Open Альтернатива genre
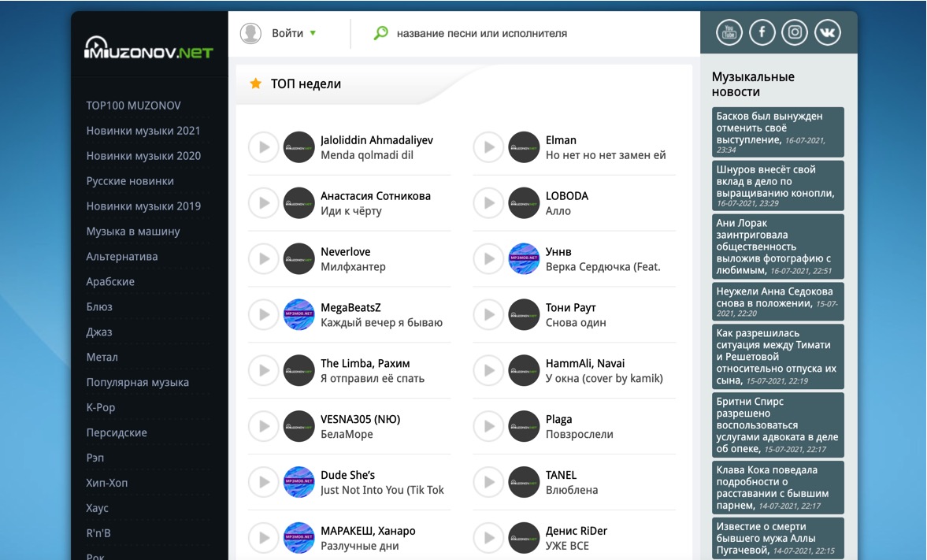Image resolution: width=927 pixels, height=560 pixels. [122, 257]
